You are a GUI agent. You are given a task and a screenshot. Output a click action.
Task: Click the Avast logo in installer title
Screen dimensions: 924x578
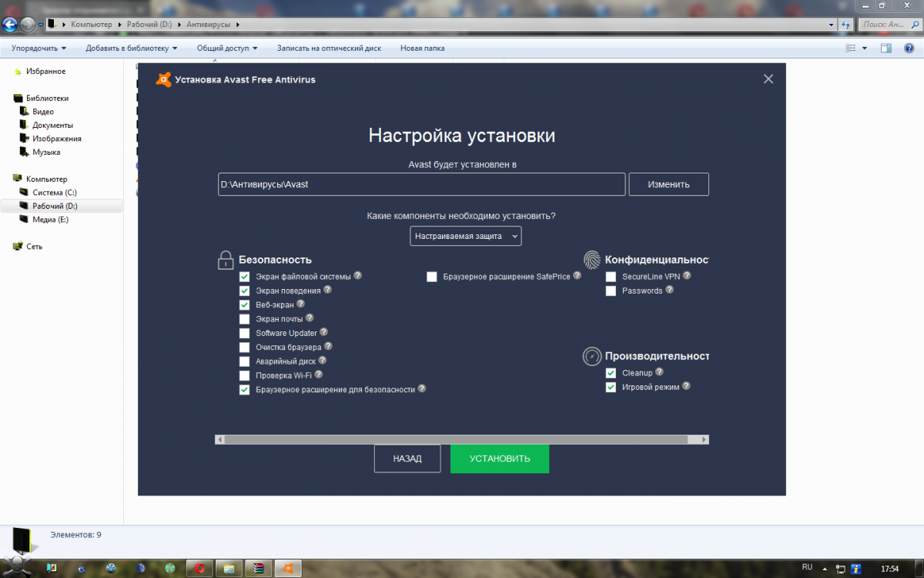pos(163,79)
